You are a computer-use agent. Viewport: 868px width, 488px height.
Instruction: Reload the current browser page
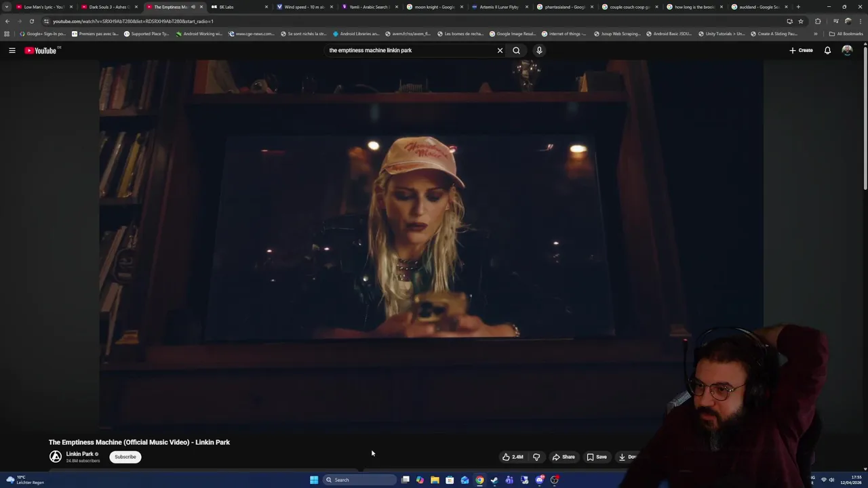tap(31, 21)
